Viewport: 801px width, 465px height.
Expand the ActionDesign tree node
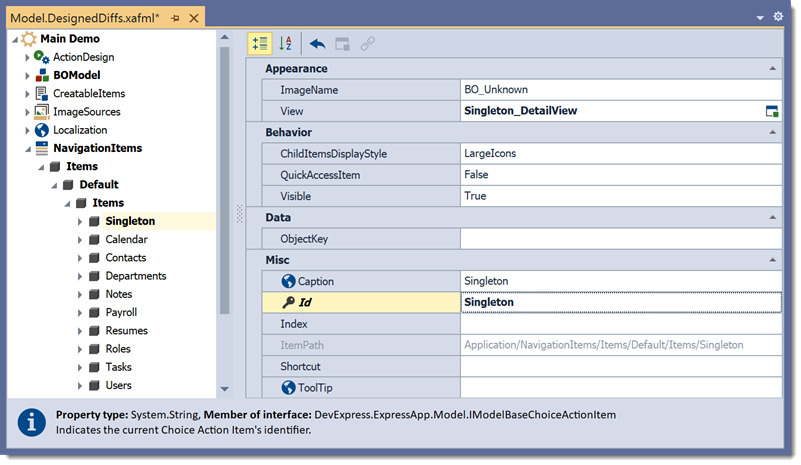point(27,58)
